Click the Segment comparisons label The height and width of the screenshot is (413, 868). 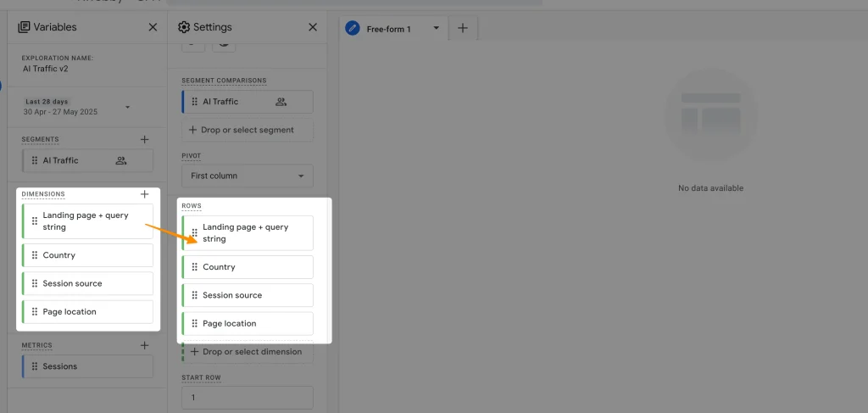[224, 81]
